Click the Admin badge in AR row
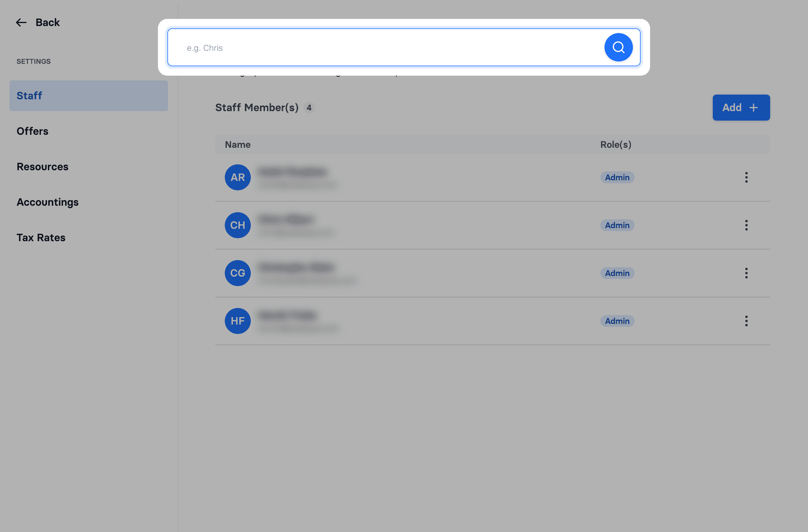Viewport: 808px width, 532px height. [x=617, y=177]
